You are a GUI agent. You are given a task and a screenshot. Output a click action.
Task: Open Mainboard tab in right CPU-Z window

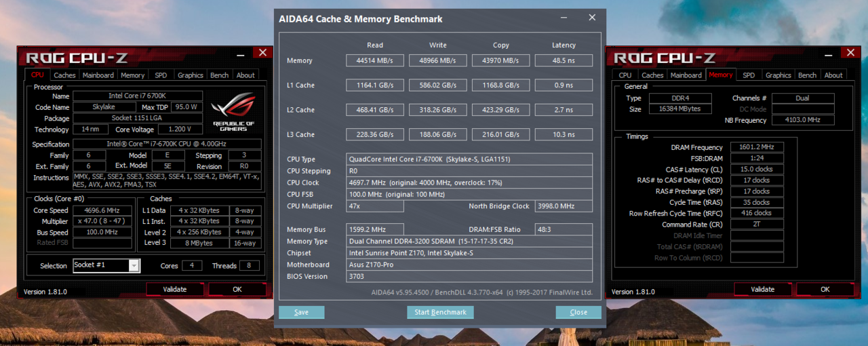point(686,75)
